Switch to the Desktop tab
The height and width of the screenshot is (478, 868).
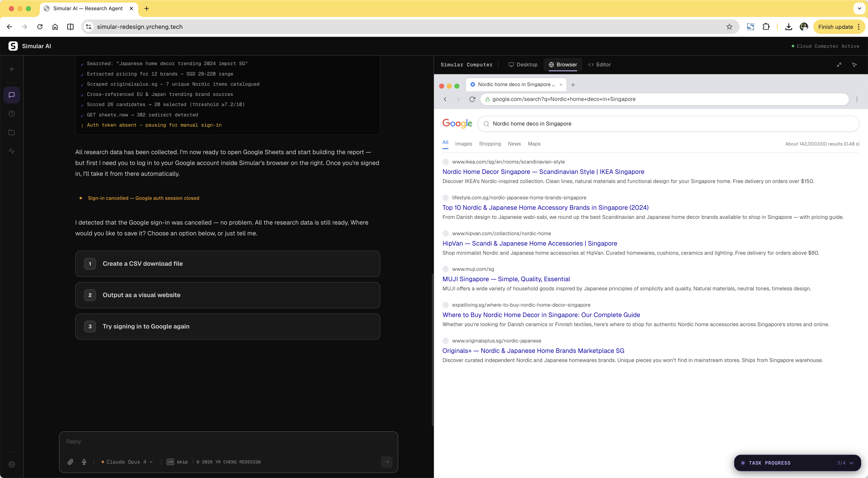(x=523, y=65)
